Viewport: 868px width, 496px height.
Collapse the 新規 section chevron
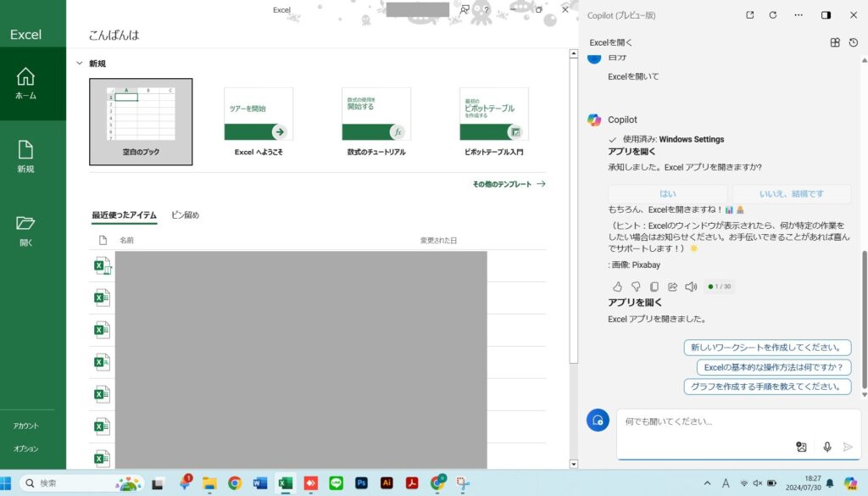click(79, 64)
